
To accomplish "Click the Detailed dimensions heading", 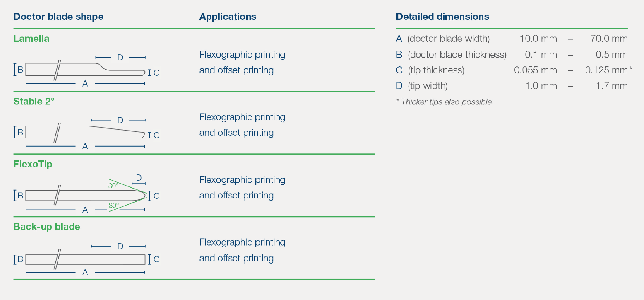I will (x=442, y=17).
